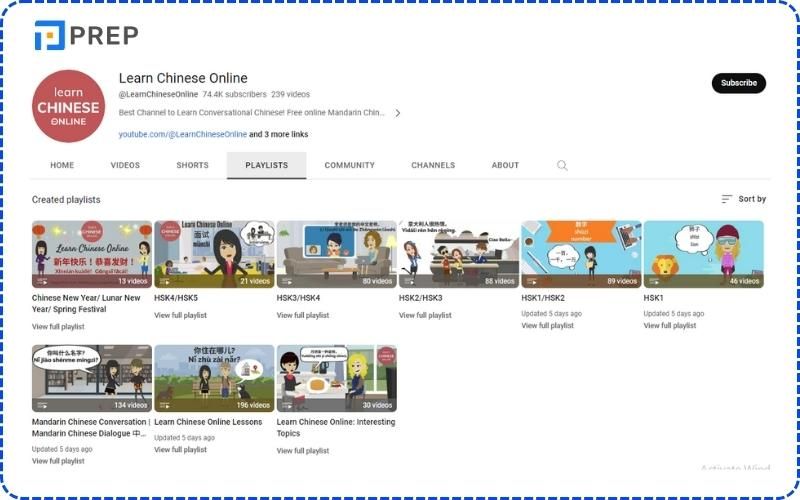Open the Sort by dropdown
Image resolution: width=800 pixels, height=500 pixels.
[743, 199]
